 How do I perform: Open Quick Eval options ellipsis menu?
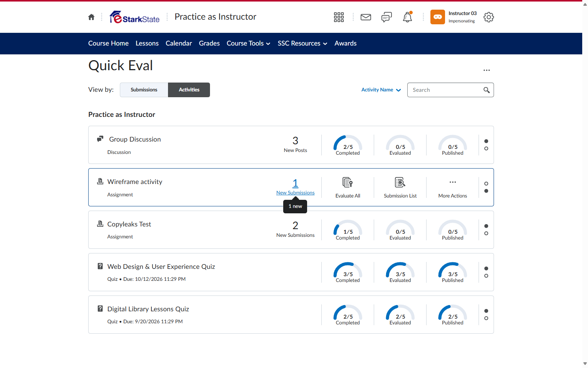487,70
